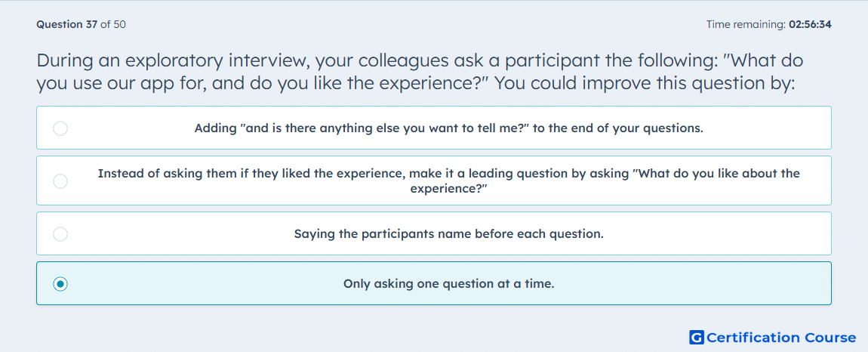Open the "Certification Course" brand text
Viewport: 868px width, 352px height.
tap(781, 337)
